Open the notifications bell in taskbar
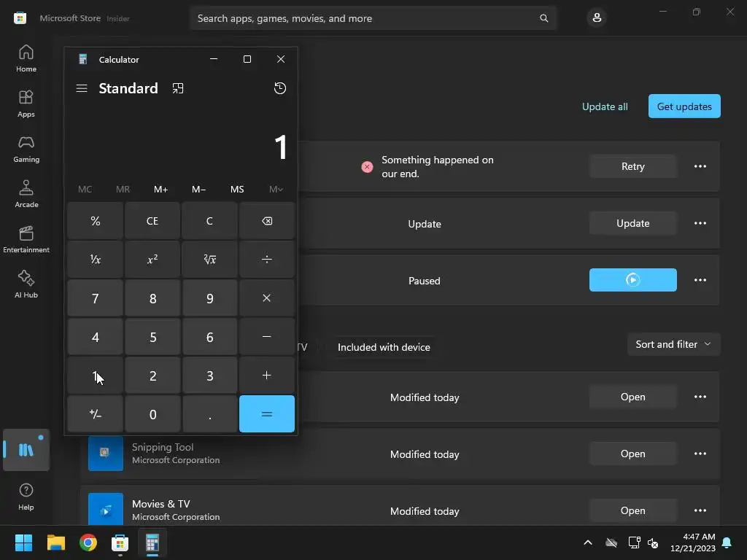This screenshot has width=747, height=560. pos(727,542)
